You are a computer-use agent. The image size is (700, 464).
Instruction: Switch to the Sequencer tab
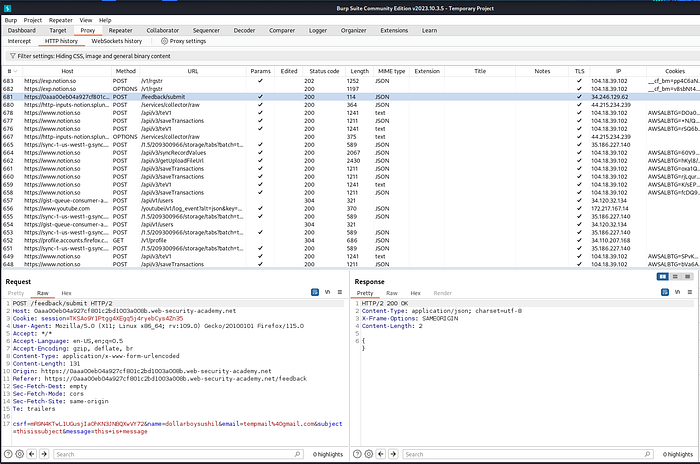[206, 30]
